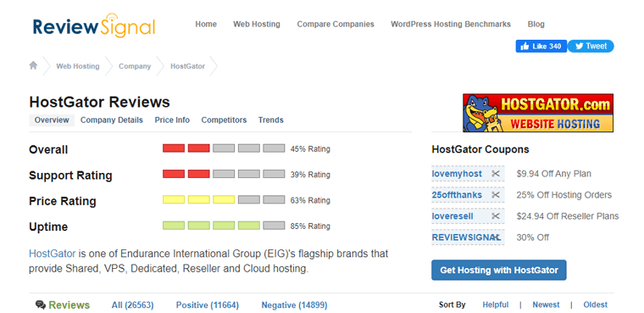This screenshot has height=313, width=644.
Task: Click '25% Off Hosting Orders' text
Action: (563, 195)
